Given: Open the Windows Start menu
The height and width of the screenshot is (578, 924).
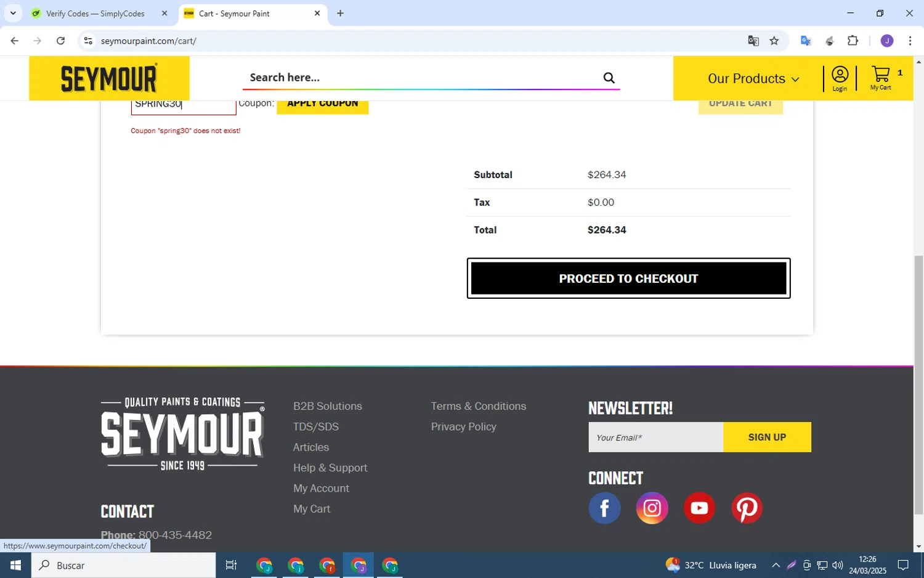Looking at the screenshot, I should pos(15,565).
